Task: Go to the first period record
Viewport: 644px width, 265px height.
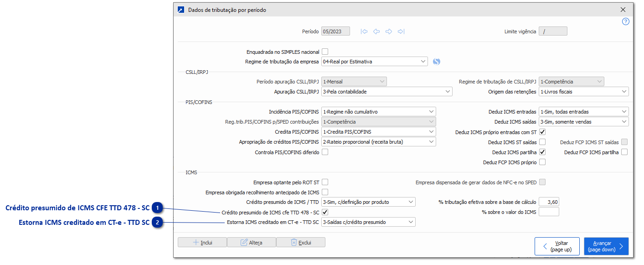Action: click(x=364, y=31)
